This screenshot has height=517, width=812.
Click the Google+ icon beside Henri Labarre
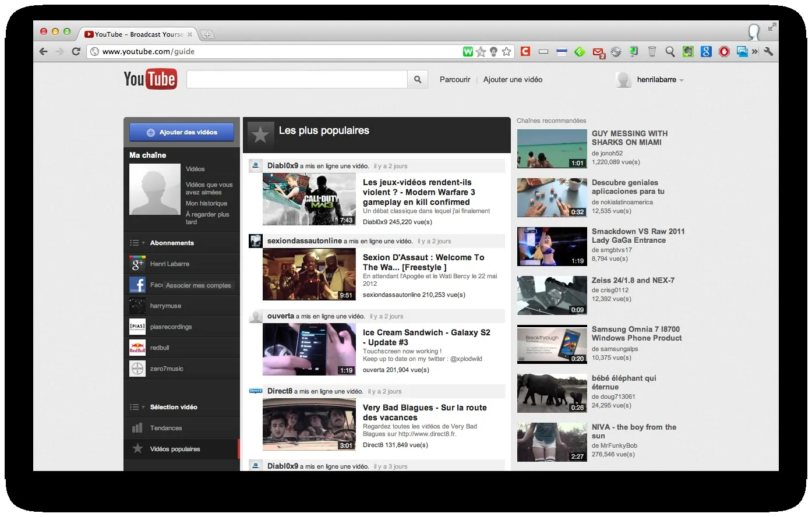point(137,264)
